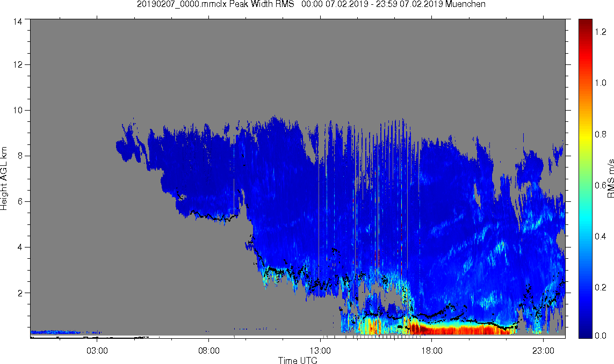Click the 10 km height tick label

(x=18, y=111)
